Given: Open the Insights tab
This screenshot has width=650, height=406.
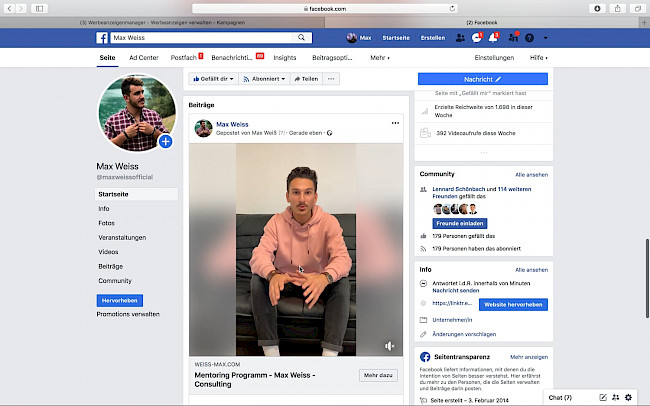Looking at the screenshot, I should [x=285, y=58].
